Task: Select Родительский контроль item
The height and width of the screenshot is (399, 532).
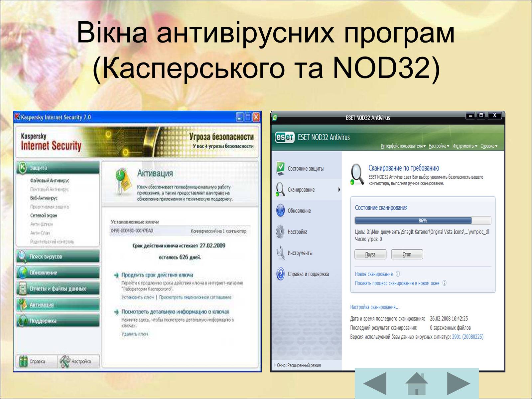Action: click(52, 242)
